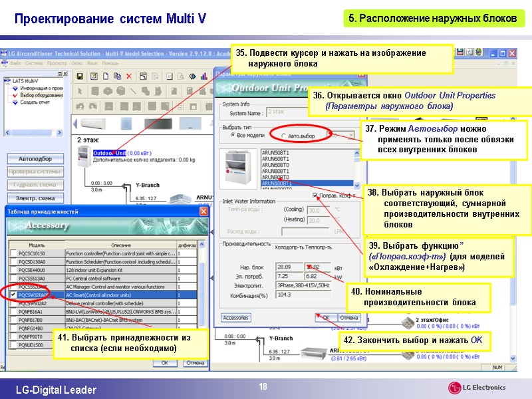This screenshot has width=532, height=399.
Task: Select the white wall-mounted unit thumbnail
Action: 92,124
